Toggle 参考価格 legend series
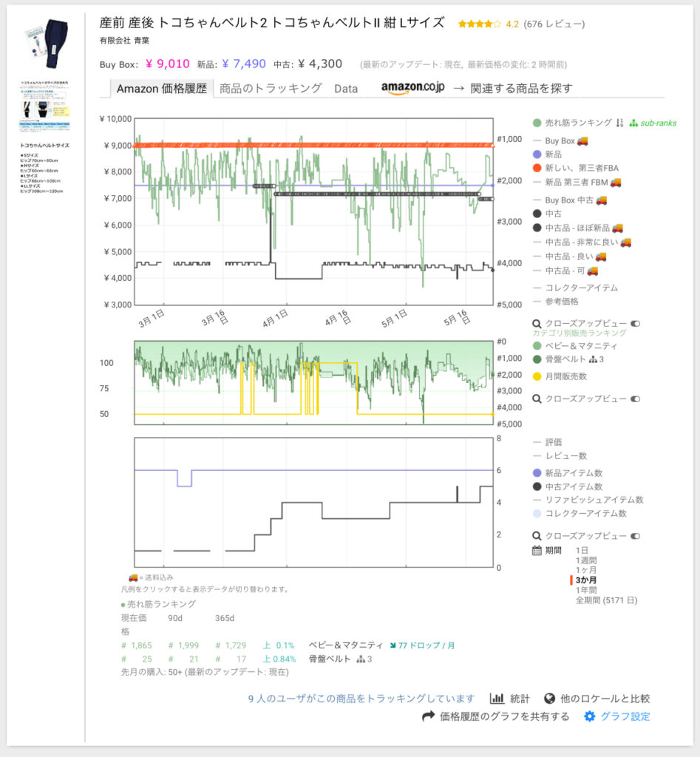This screenshot has height=757, width=700. point(556,302)
